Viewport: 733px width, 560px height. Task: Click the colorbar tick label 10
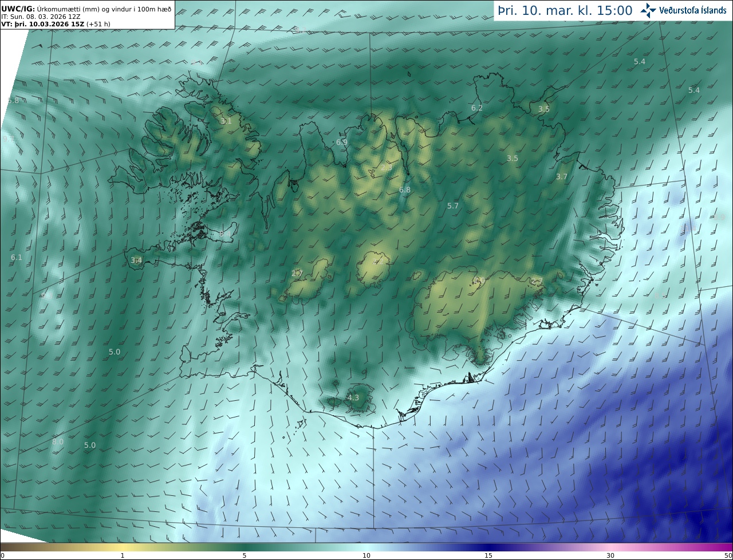[366, 555]
